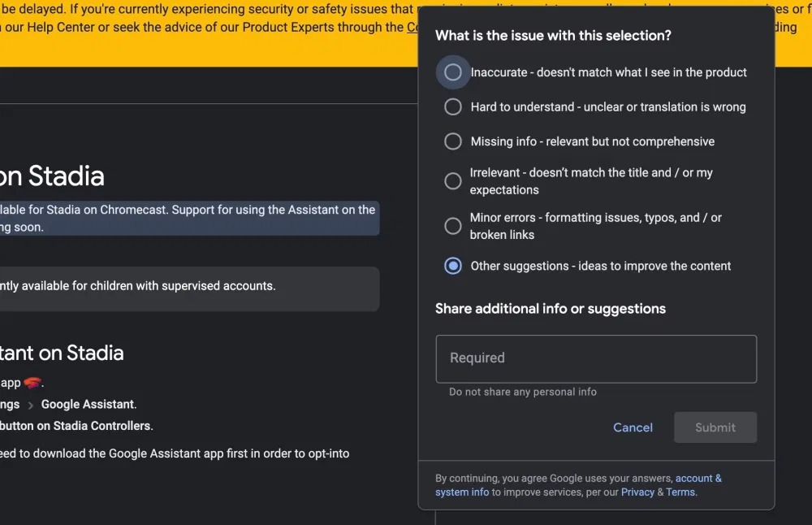This screenshot has width=812, height=525.
Task: Cancel the feedback dialog
Action: point(633,427)
